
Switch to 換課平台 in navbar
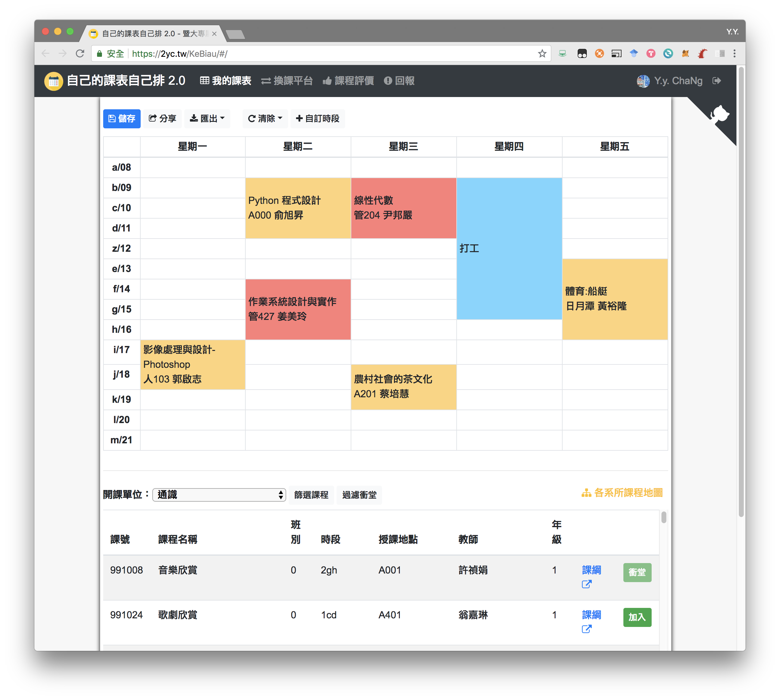point(287,81)
